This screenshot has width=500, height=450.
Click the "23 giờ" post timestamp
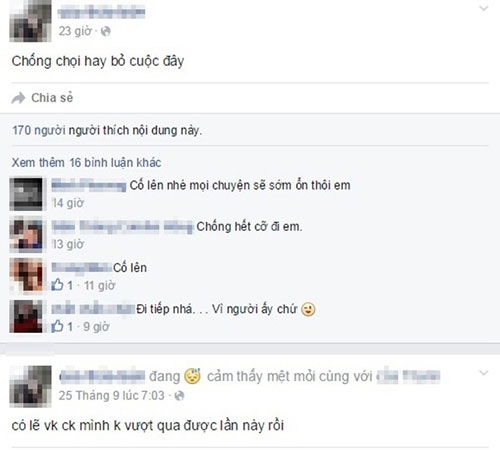click(x=75, y=31)
